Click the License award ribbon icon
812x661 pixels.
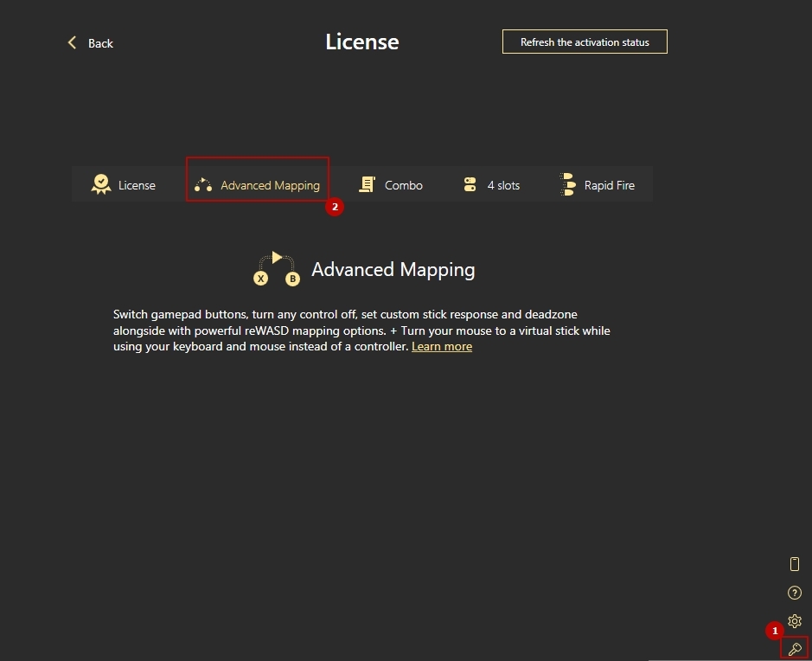point(101,184)
